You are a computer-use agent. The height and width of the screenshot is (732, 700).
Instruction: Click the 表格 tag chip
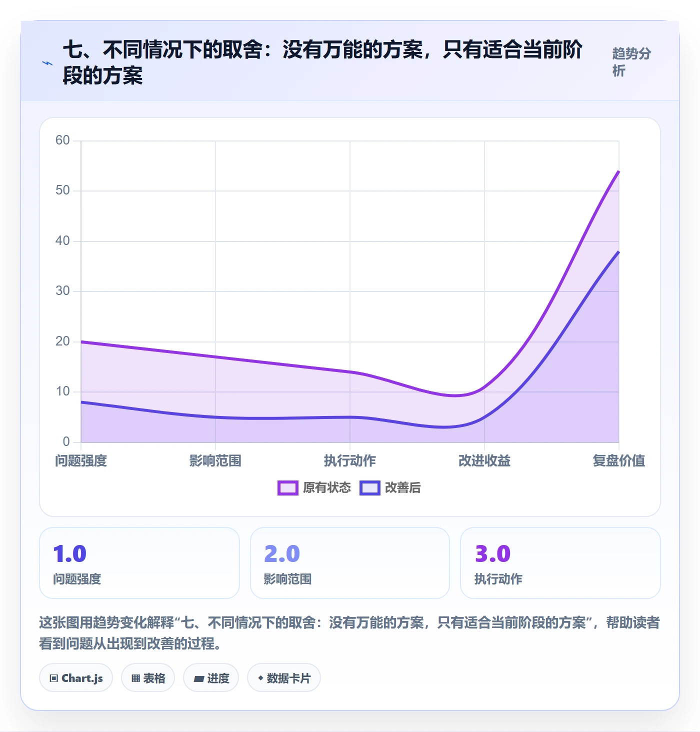click(148, 678)
